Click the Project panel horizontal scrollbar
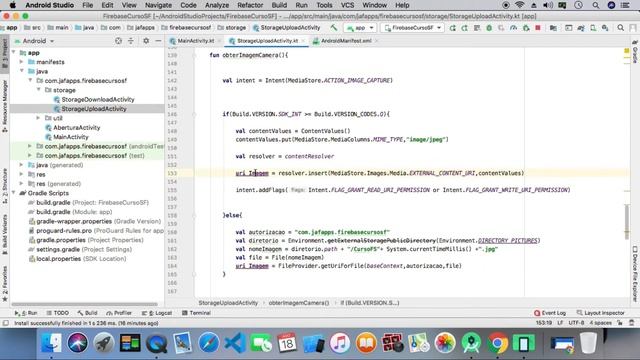Viewport: 640px width, 360px height. click(x=84, y=304)
